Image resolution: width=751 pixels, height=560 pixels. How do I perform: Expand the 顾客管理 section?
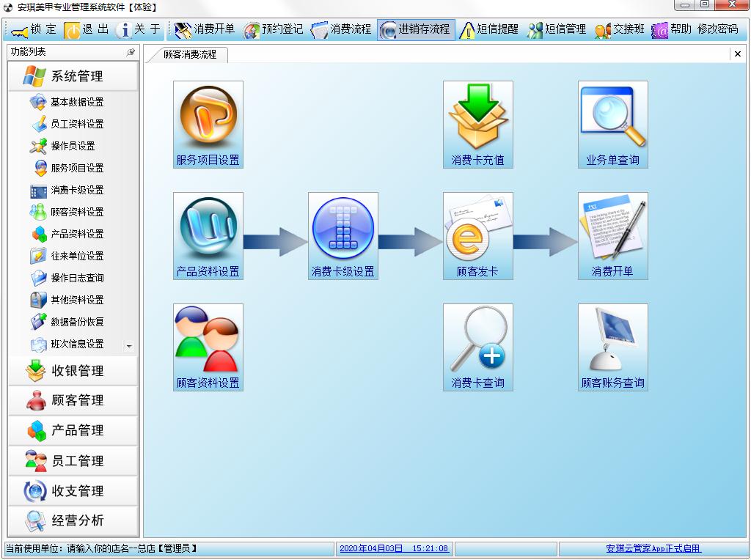point(73,401)
